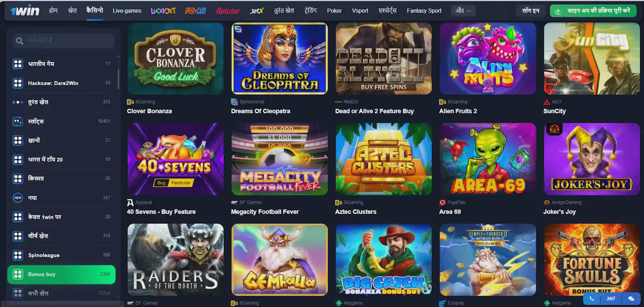Click the लॉग इन login button
This screenshot has width=644, height=307.
coord(530,11)
